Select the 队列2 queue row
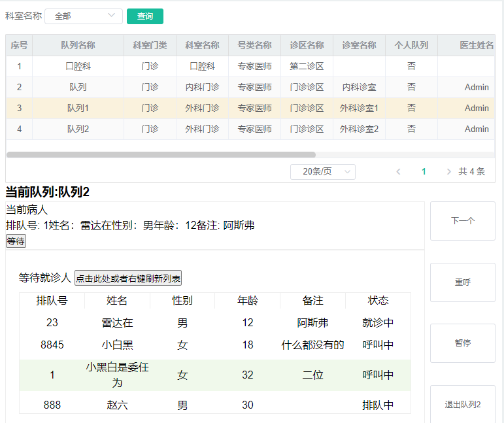This screenshot has width=504, height=423. coord(250,129)
